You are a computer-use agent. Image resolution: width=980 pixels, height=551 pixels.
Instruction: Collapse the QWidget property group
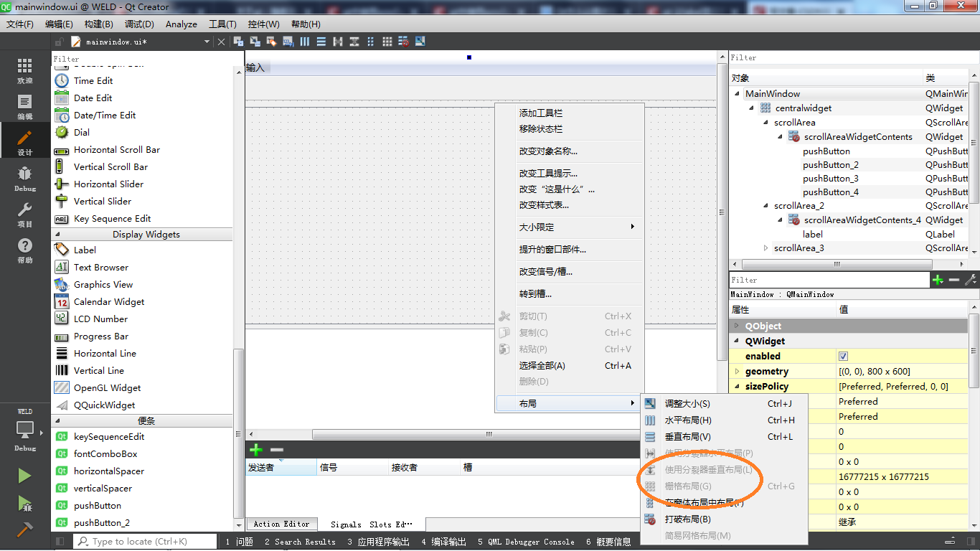pyautogui.click(x=736, y=342)
